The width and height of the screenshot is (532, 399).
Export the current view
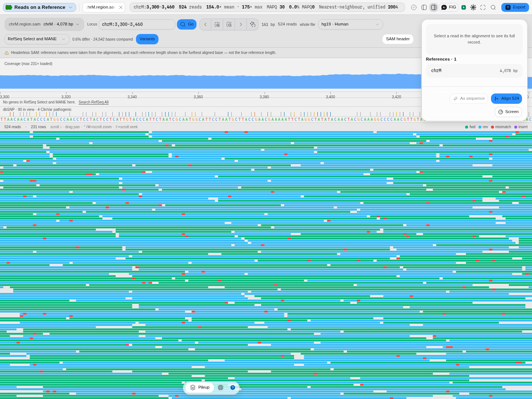click(x=515, y=7)
